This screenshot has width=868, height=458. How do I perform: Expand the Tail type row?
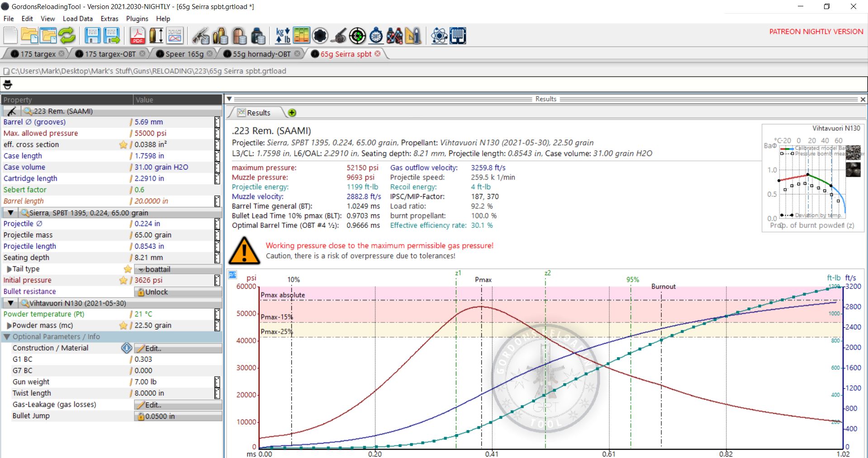click(x=9, y=269)
